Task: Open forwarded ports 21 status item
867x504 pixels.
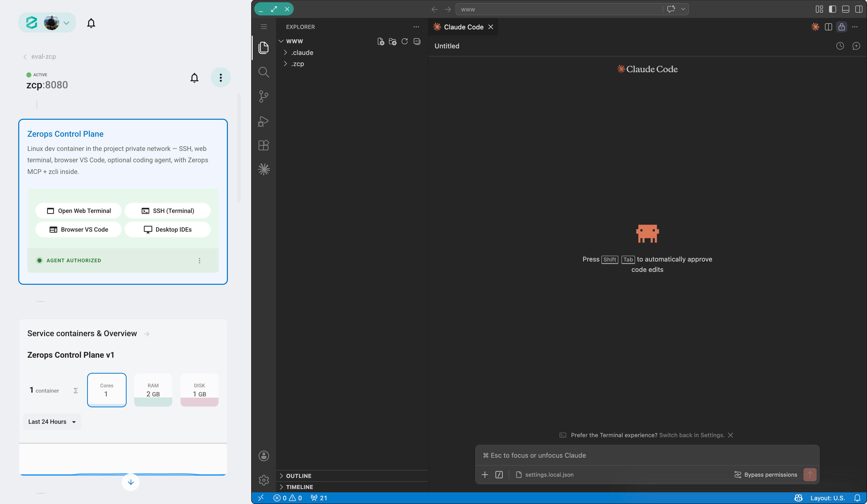Action: pyautogui.click(x=319, y=498)
